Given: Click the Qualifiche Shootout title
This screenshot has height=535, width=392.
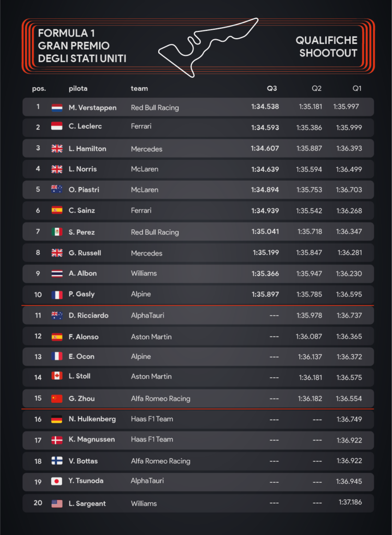Looking at the screenshot, I should pos(327,46).
